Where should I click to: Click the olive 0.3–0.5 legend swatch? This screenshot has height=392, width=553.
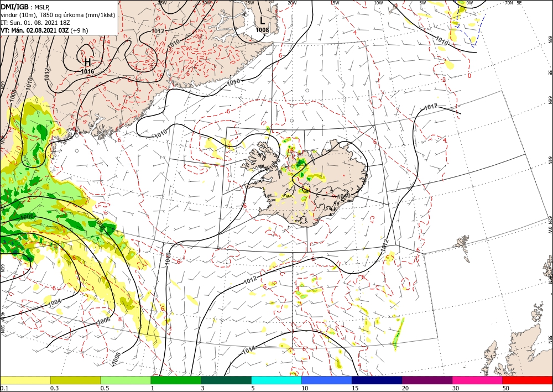click(75, 380)
